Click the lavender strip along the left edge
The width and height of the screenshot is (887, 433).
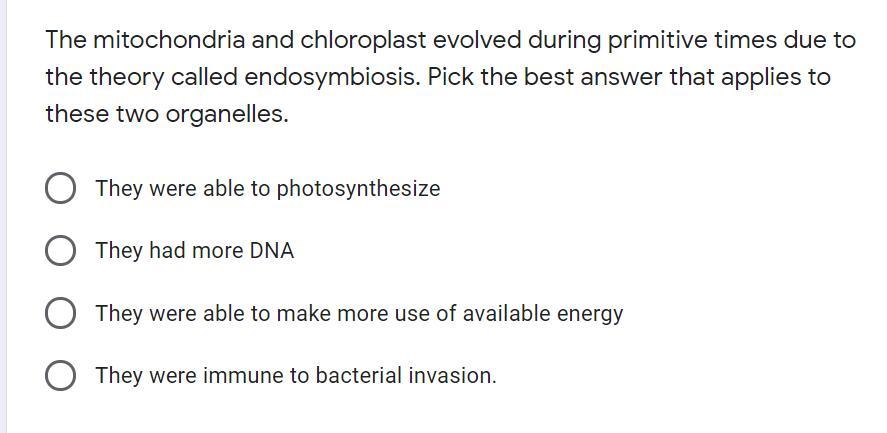pyautogui.click(x=3, y=216)
